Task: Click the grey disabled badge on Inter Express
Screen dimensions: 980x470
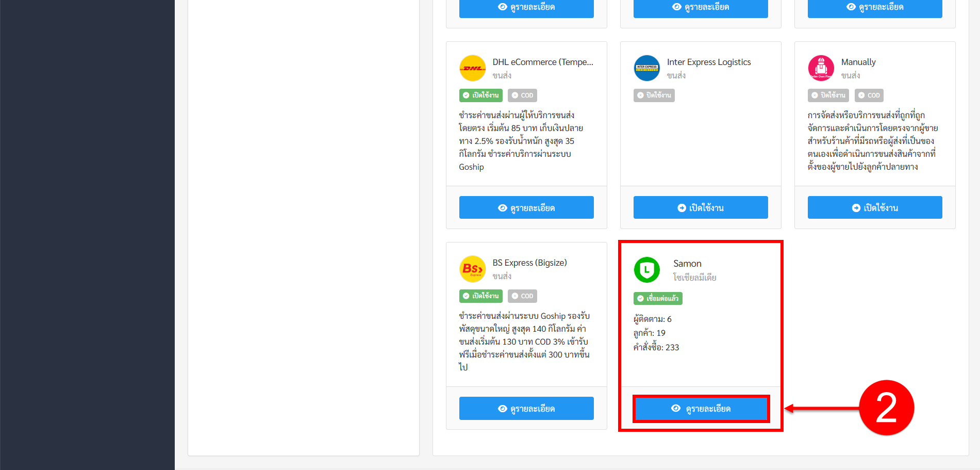Action: [x=654, y=95]
